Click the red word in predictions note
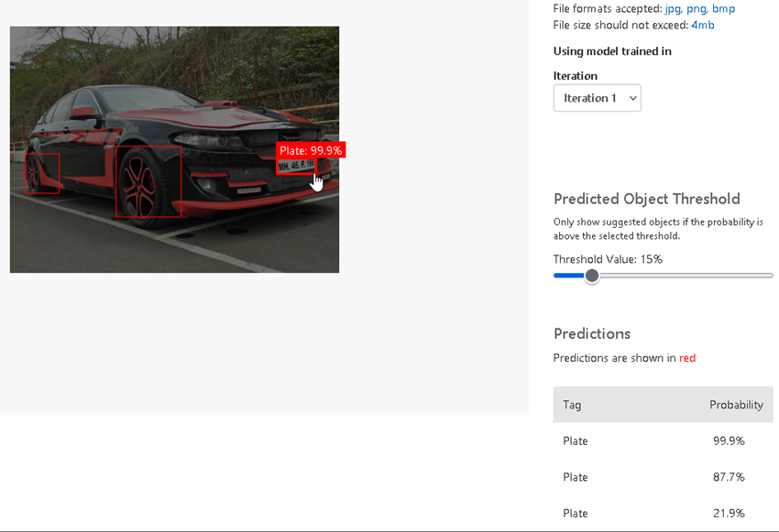Image resolution: width=779 pixels, height=532 pixels. tap(687, 358)
